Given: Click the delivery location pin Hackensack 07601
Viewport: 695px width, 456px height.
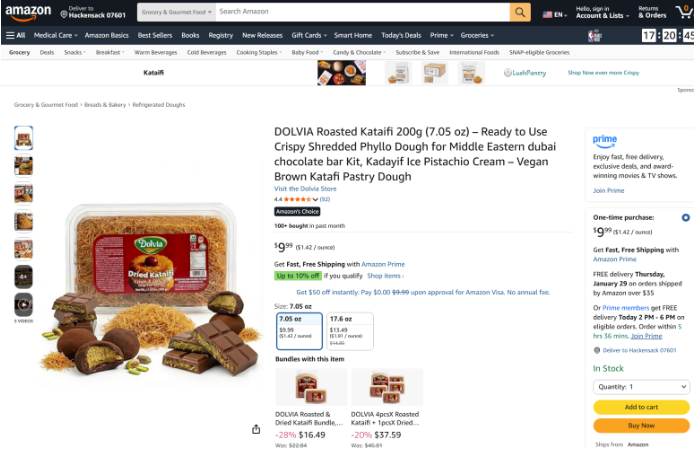Looking at the screenshot, I should pyautogui.click(x=93, y=12).
